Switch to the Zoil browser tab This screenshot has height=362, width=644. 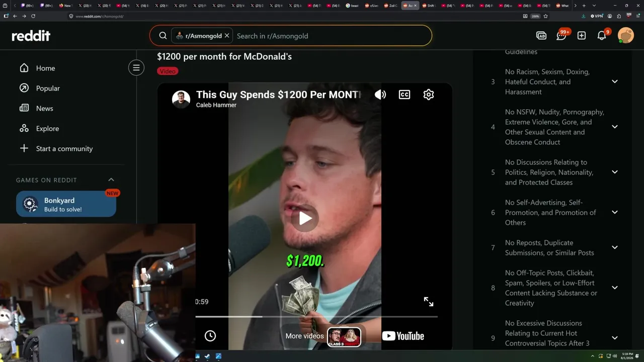pyautogui.click(x=391, y=6)
